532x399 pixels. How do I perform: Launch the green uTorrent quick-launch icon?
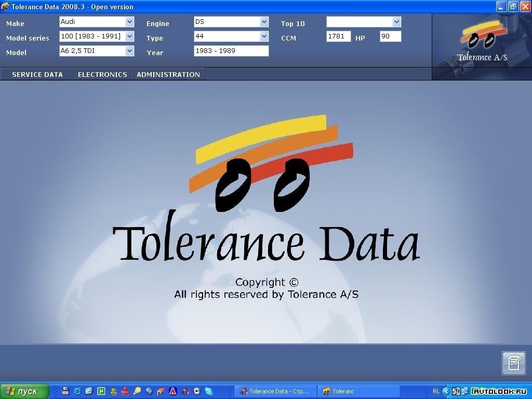pos(101,391)
